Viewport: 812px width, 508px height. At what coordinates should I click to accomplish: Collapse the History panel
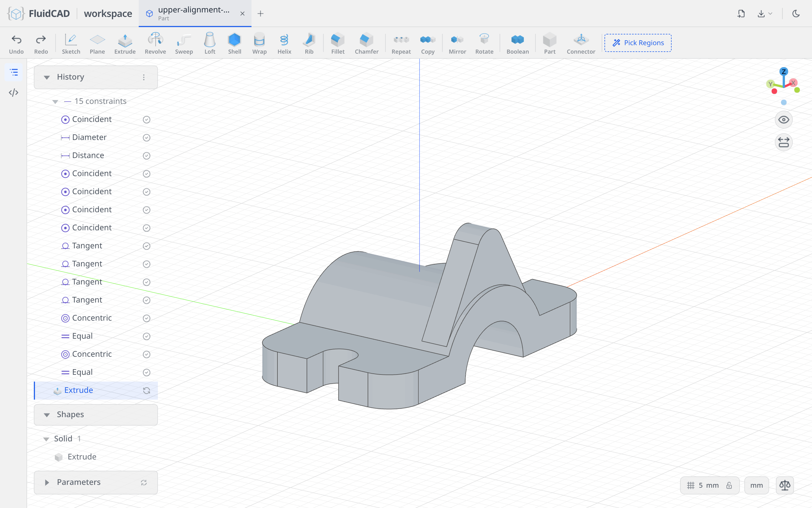pos(47,77)
